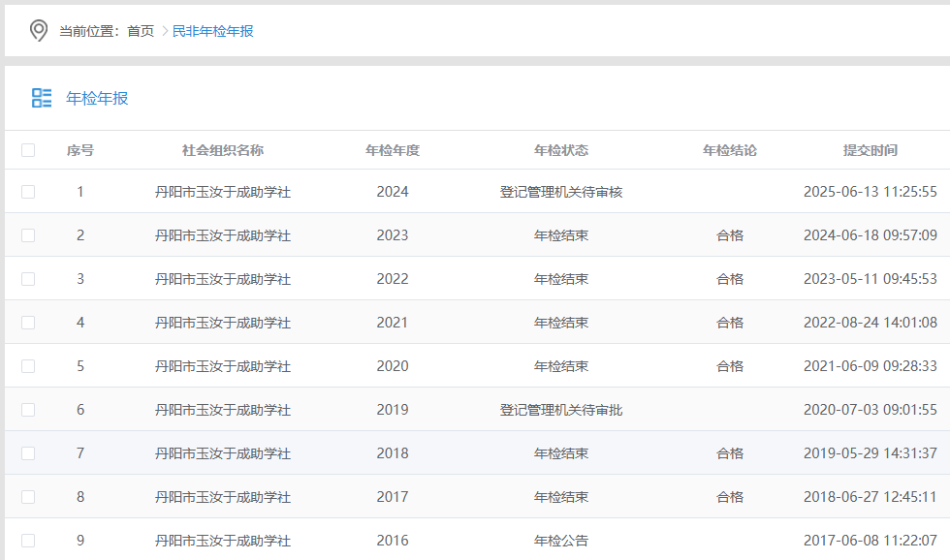Toggle the select-all header checkbox

click(x=28, y=150)
